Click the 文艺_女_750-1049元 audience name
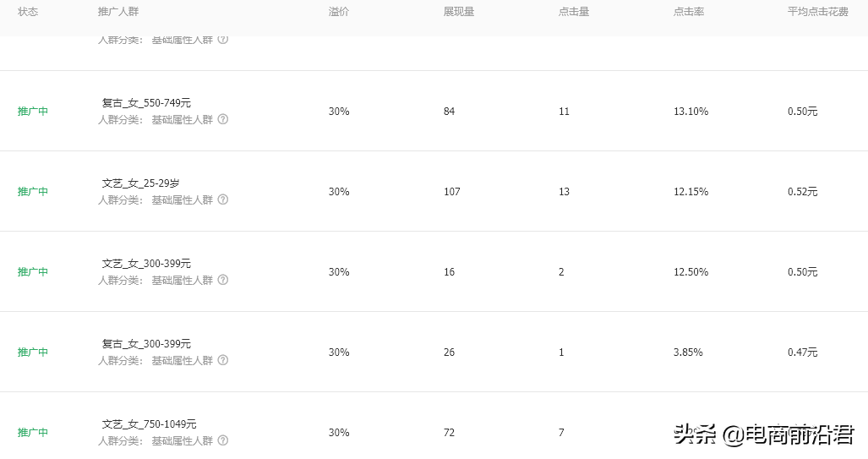 click(149, 424)
